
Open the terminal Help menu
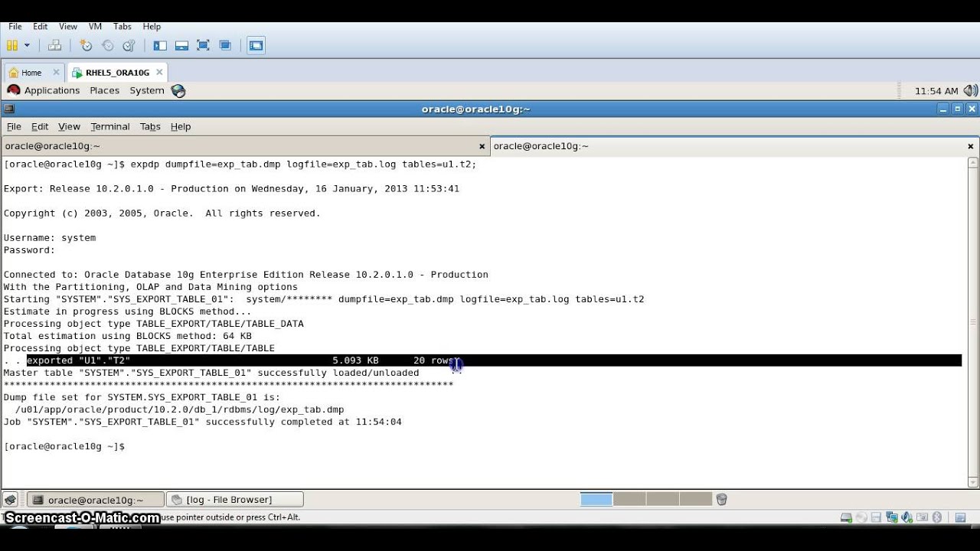click(x=181, y=126)
